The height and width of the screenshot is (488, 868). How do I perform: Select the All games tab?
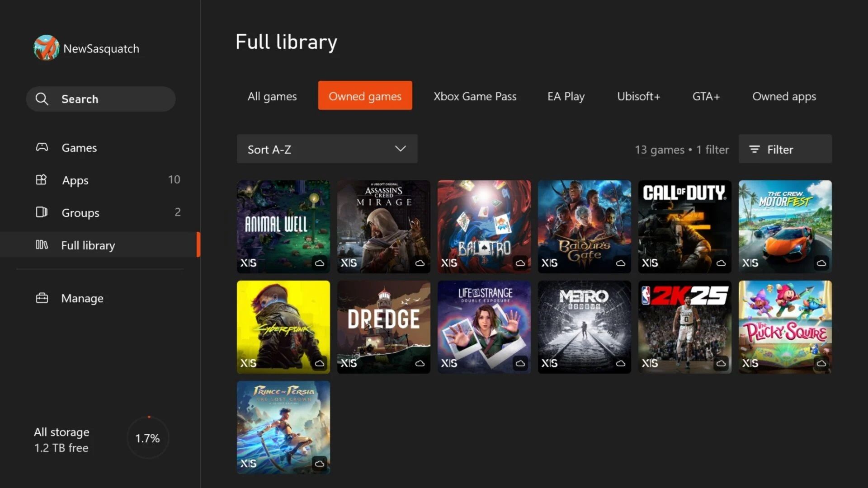(272, 96)
